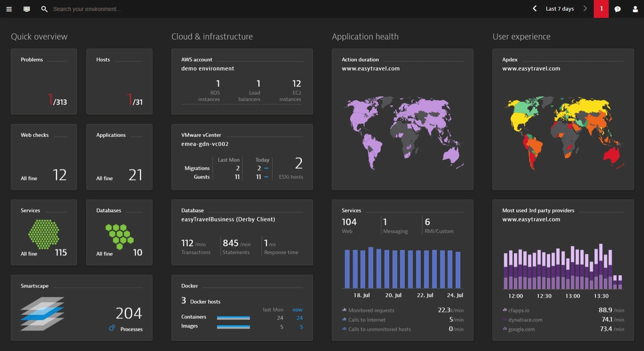644x351 pixels.
Task: Open the notifications bell icon
Action: [601, 9]
